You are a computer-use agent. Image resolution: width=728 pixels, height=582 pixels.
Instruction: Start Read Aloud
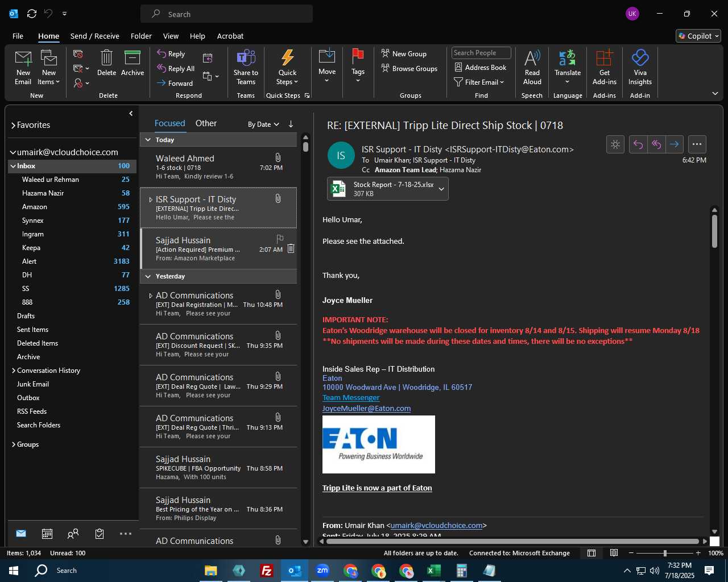[532, 68]
